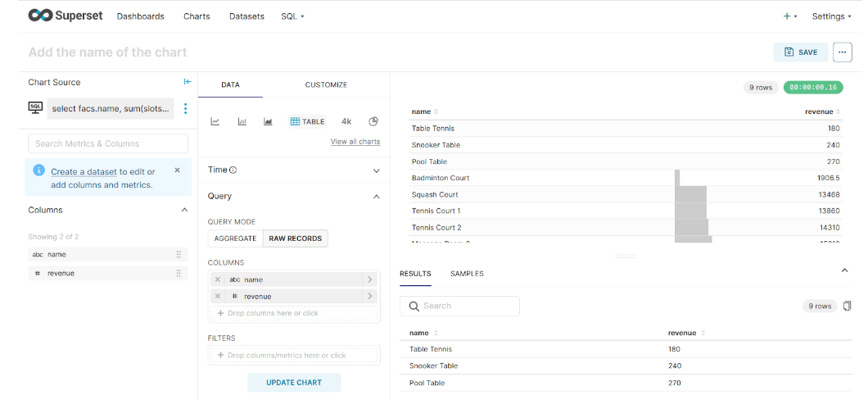Viewport: 868px width, 400px height.
Task: Expand the Time section
Action: tap(376, 170)
